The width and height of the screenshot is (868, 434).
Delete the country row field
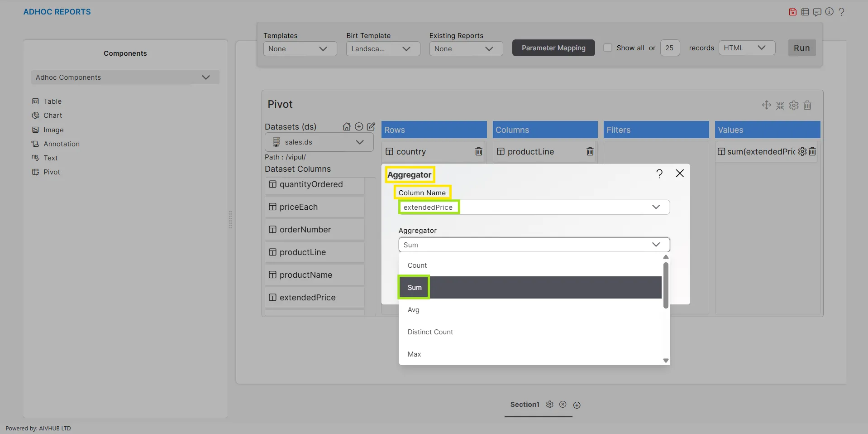(x=478, y=152)
